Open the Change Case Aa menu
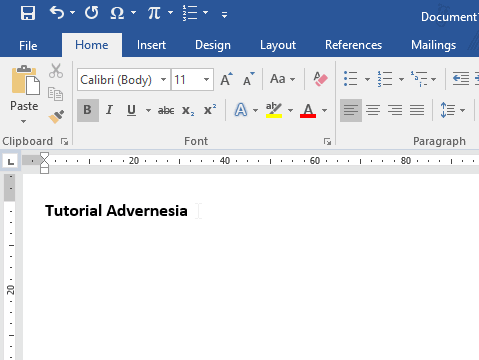Screen dimensions: 479x360 click(283, 79)
